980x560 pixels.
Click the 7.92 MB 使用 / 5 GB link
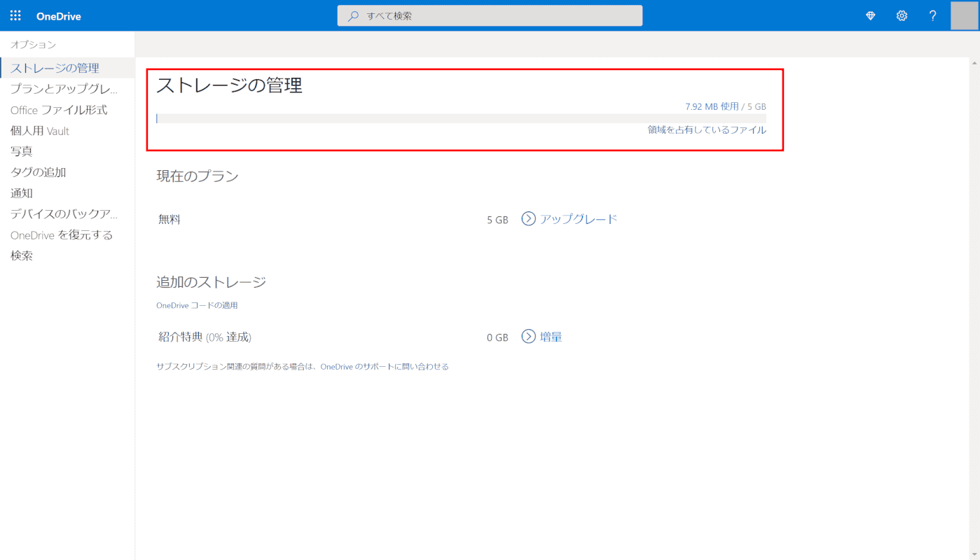tap(726, 106)
